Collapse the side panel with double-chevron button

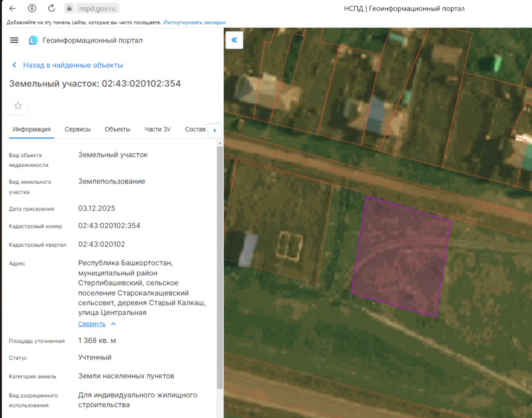[x=234, y=40]
